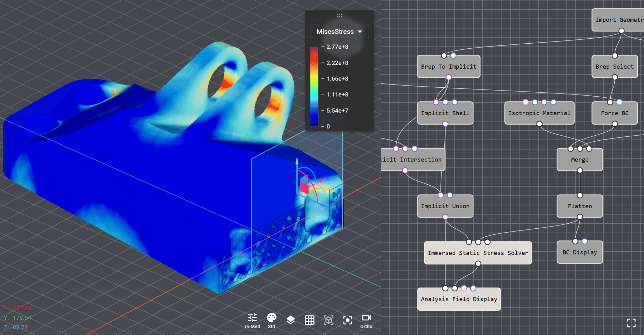Screen dimensions: 644x335
Task: Open Lv-Med detail level settings
Action: coord(252,321)
